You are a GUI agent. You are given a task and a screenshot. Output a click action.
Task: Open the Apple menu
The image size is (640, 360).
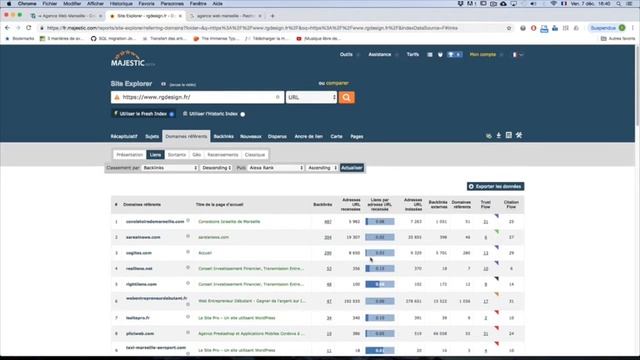9,4
